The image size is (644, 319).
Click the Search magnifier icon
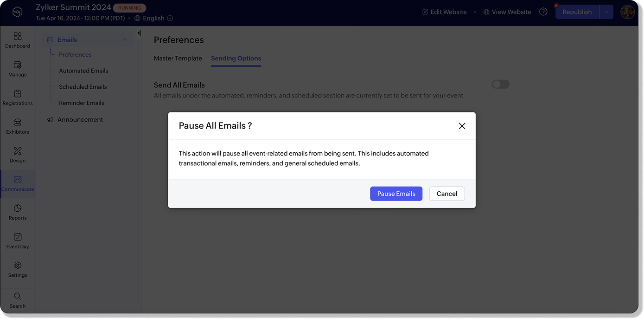coord(18,296)
